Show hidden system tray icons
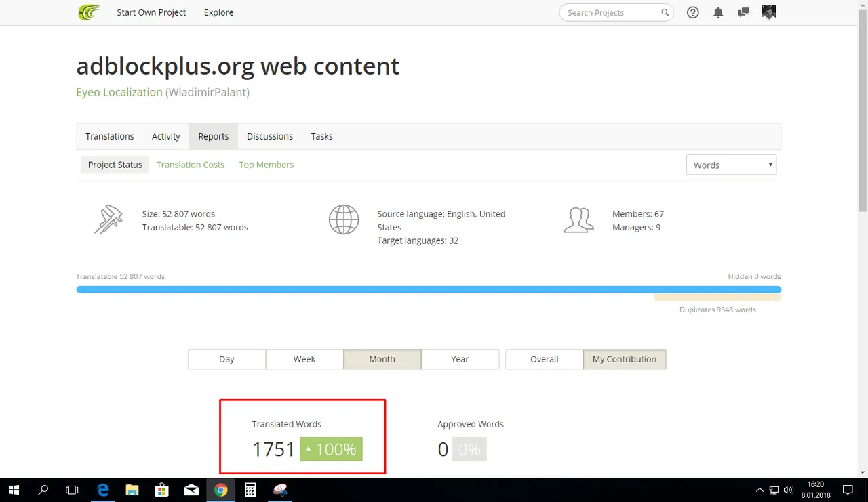868x502 pixels. pyautogui.click(x=759, y=490)
